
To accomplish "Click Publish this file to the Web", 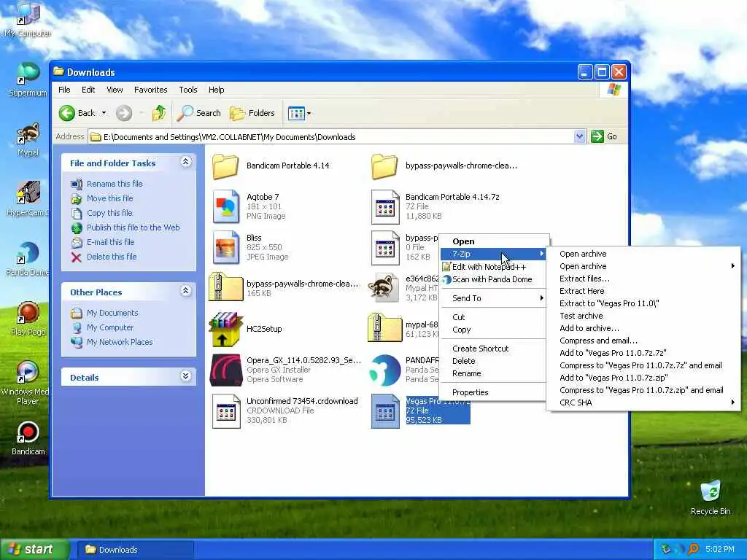I will tap(133, 227).
